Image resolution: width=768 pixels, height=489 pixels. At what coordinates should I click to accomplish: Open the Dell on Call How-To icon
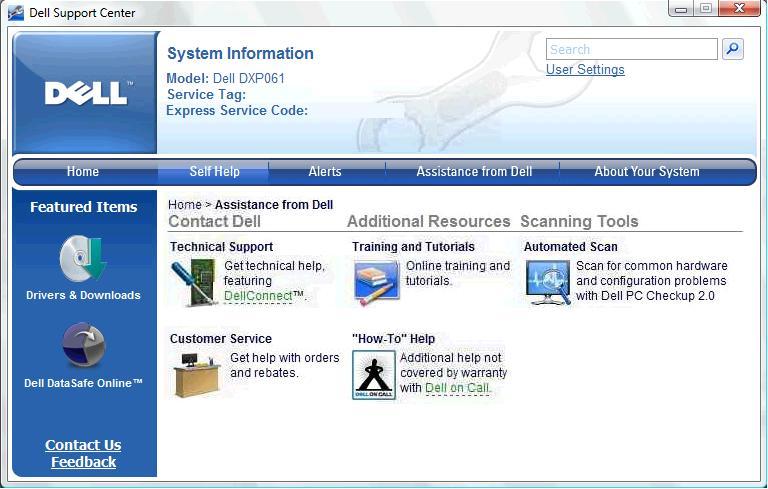[374, 375]
